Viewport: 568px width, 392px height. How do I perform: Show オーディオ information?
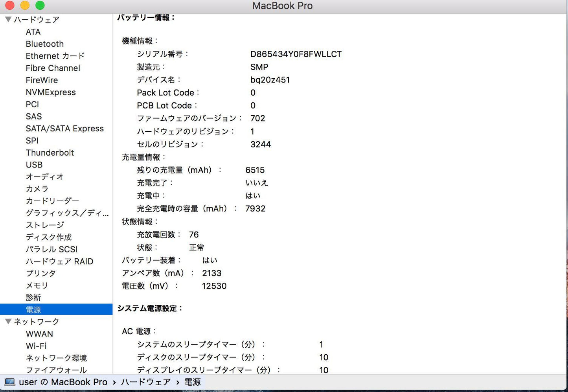coord(44,177)
